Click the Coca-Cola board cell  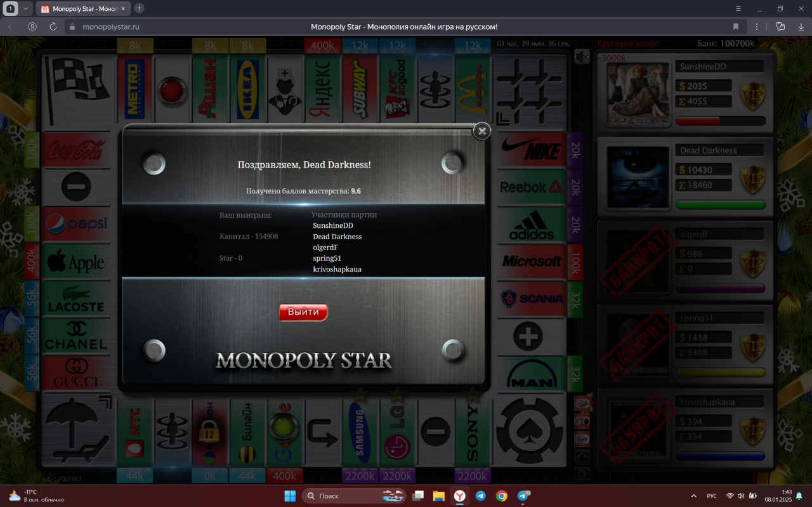[x=76, y=150]
